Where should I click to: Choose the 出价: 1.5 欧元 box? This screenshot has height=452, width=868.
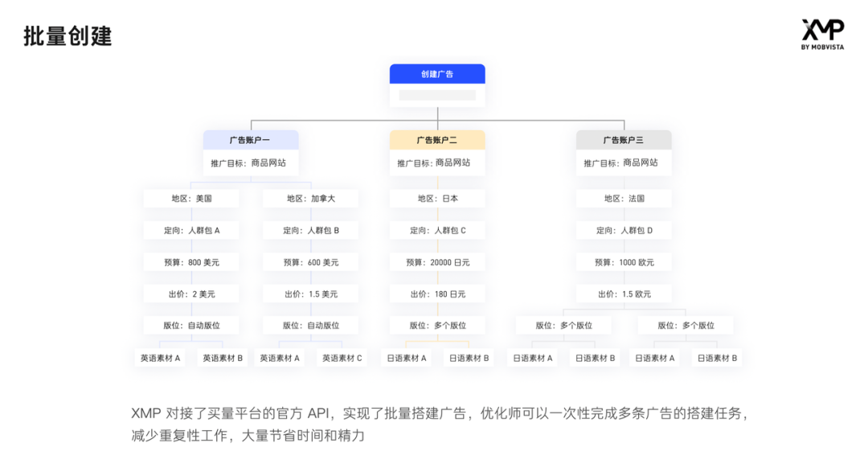624,294
